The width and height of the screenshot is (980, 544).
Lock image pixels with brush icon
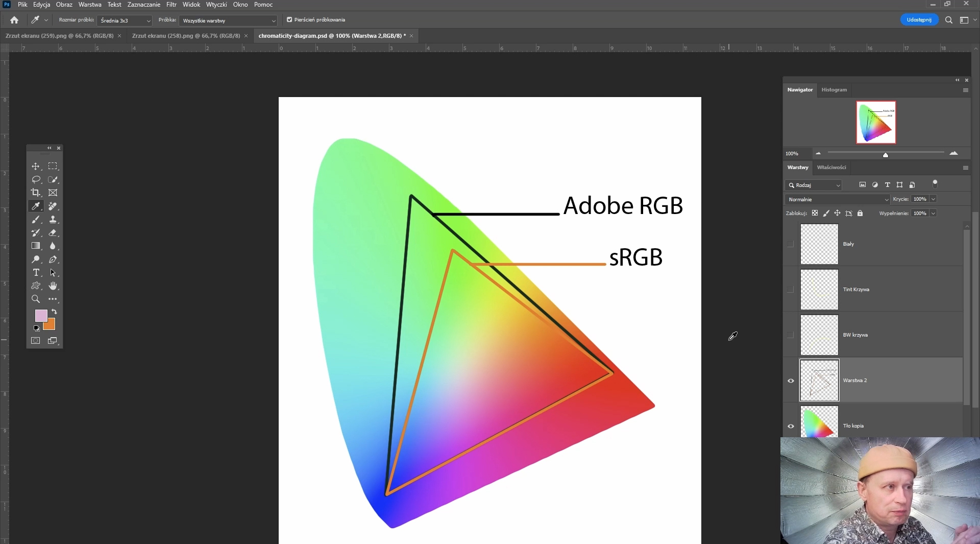tap(826, 214)
